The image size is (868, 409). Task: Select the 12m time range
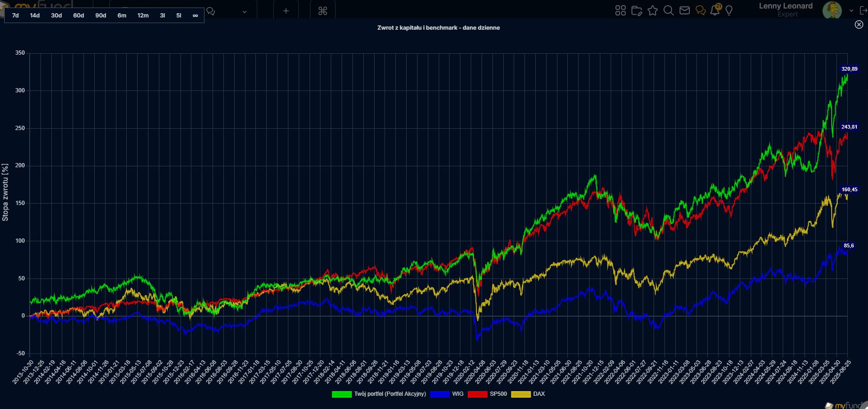click(x=143, y=16)
